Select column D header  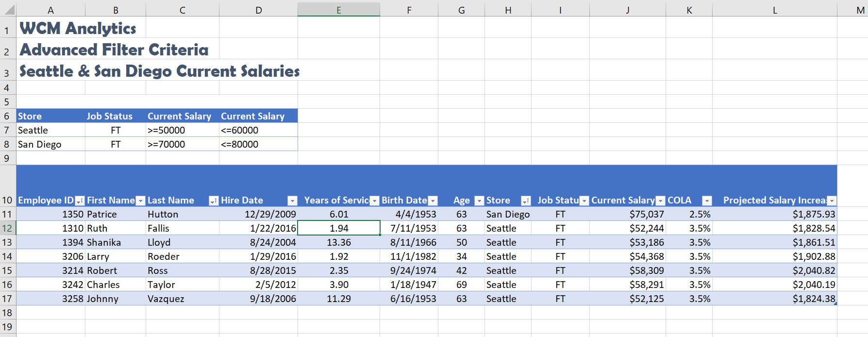[258, 10]
